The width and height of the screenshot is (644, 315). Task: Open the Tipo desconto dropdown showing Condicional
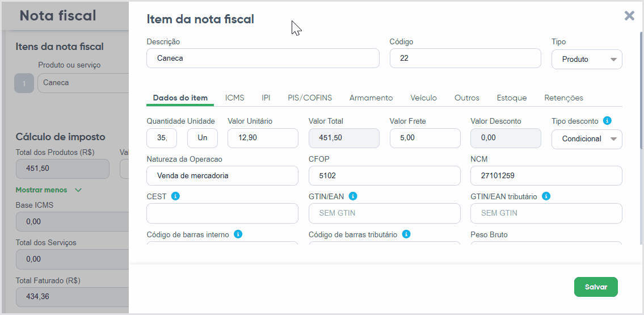tap(587, 139)
